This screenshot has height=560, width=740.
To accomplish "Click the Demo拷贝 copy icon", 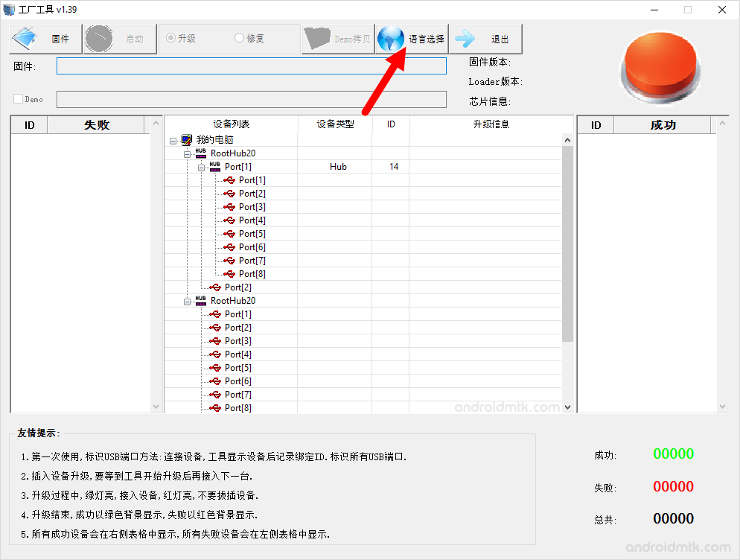I will tap(316, 38).
